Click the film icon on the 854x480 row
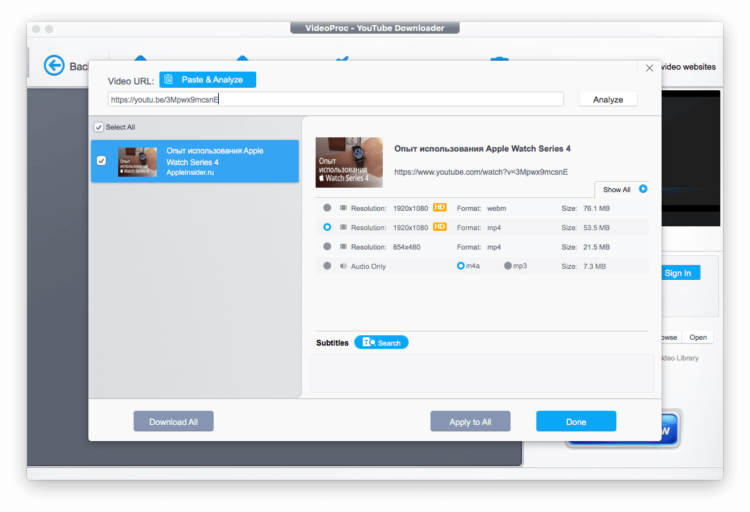Viewport: 750px width, 512px height. [x=343, y=246]
